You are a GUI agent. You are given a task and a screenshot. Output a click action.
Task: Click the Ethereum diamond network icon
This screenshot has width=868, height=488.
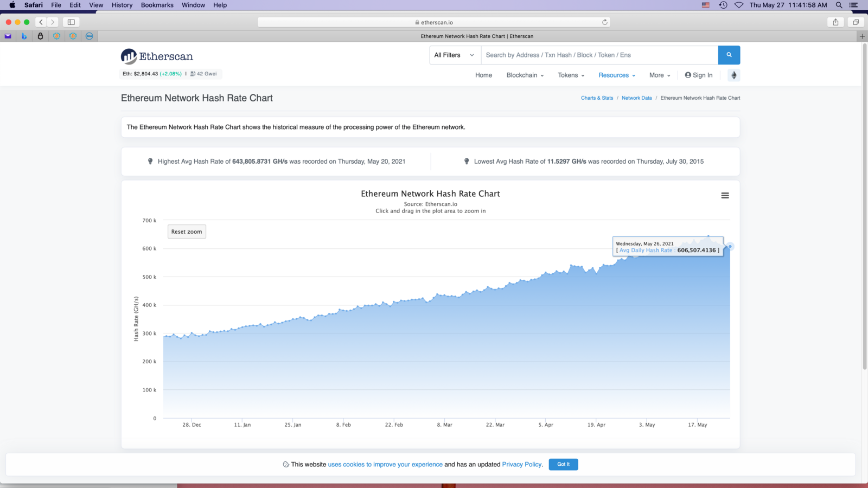[x=733, y=75]
